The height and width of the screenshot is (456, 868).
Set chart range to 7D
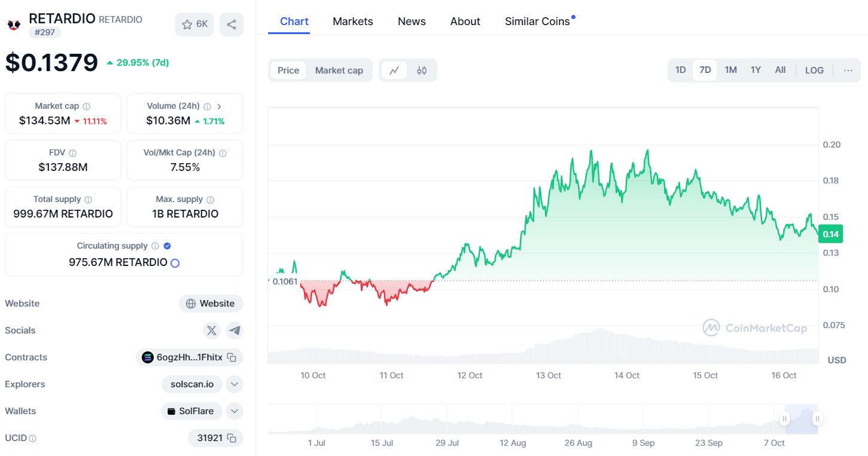click(x=705, y=70)
